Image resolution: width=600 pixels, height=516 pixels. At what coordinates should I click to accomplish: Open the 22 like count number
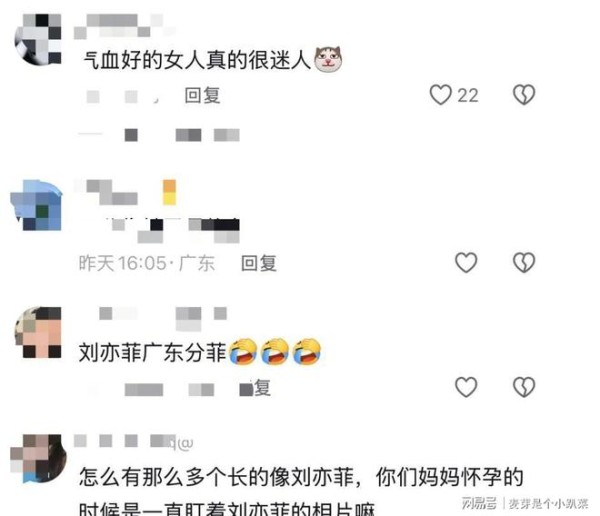pos(468,95)
